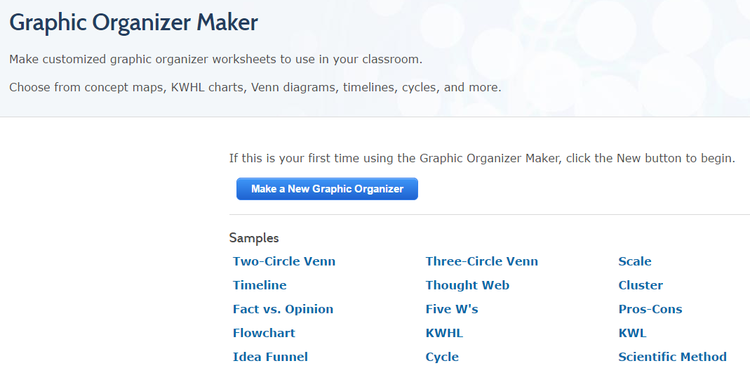
Task: Select the Scale sample link
Action: [635, 262]
